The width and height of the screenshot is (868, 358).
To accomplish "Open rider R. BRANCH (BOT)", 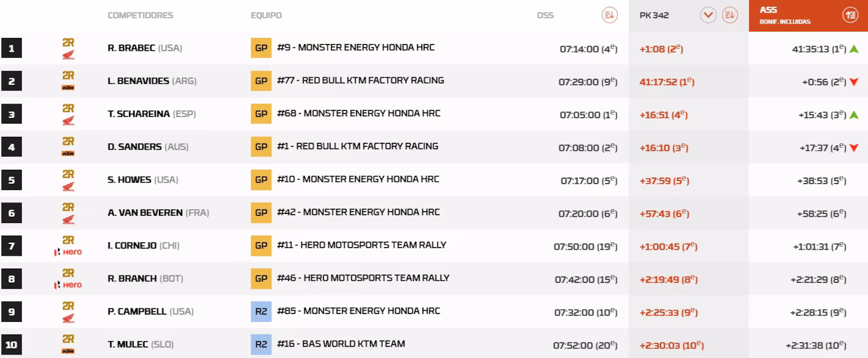I will click(x=145, y=278).
